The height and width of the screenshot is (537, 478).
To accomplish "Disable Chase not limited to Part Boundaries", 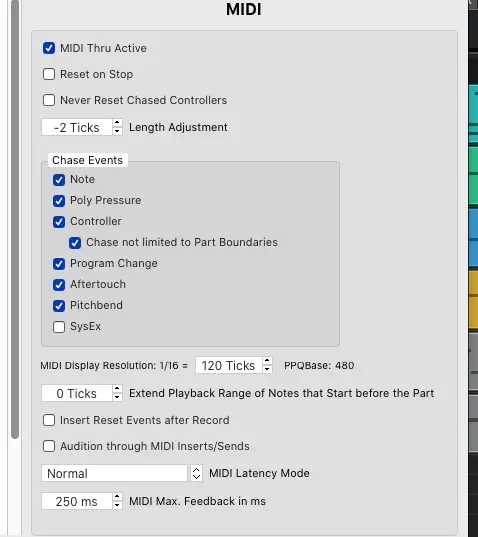I will point(75,242).
